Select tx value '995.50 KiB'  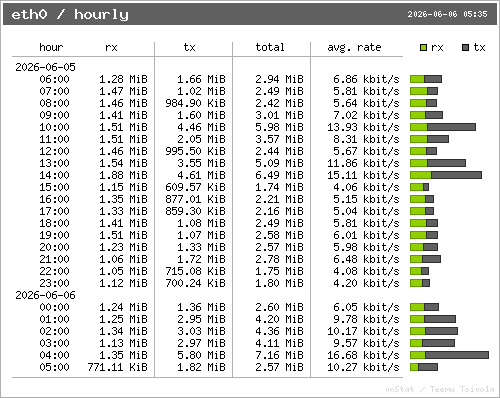[x=195, y=151]
